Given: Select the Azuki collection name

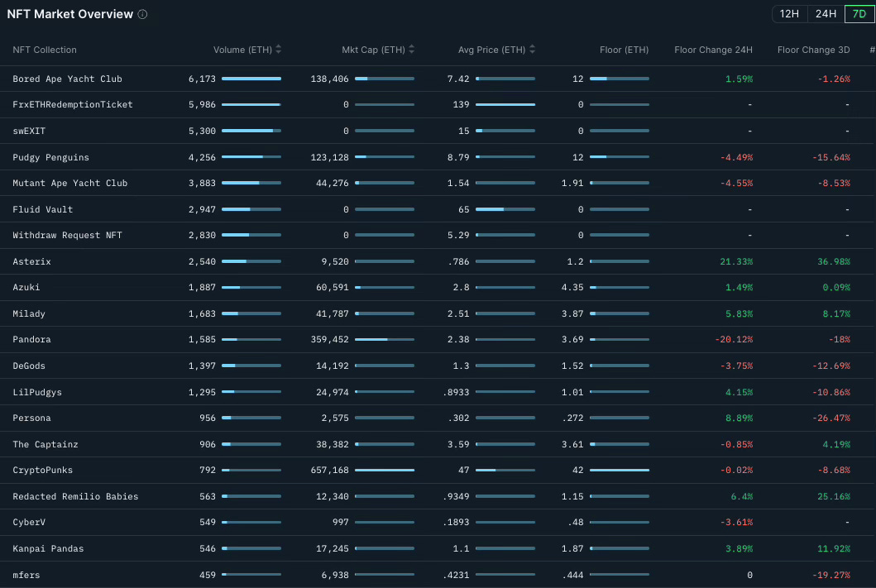Looking at the screenshot, I should point(26,287).
